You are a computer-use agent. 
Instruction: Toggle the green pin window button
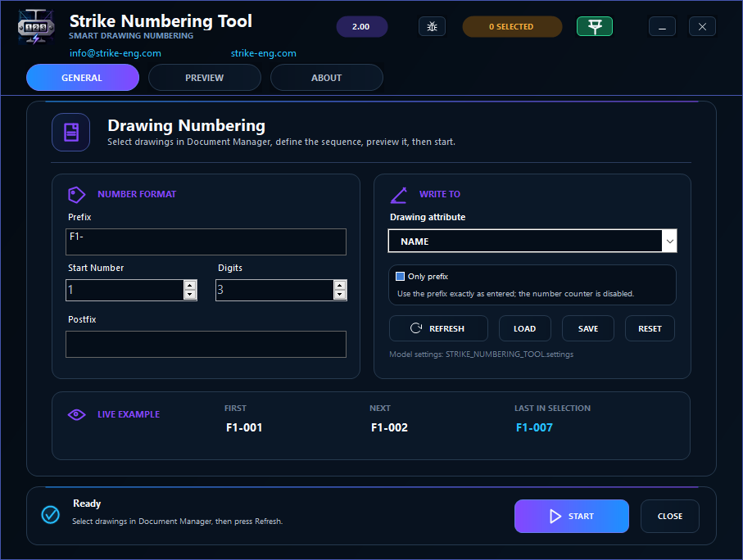coord(594,26)
